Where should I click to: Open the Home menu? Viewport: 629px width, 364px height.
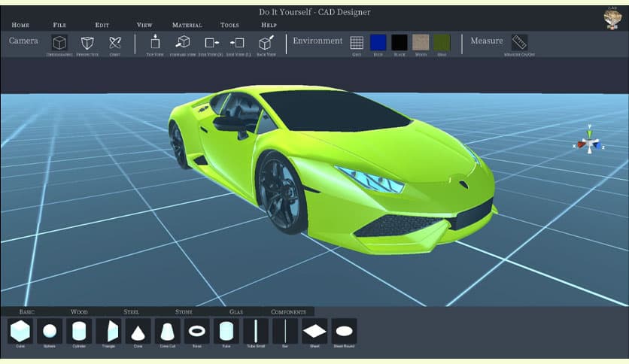point(20,25)
